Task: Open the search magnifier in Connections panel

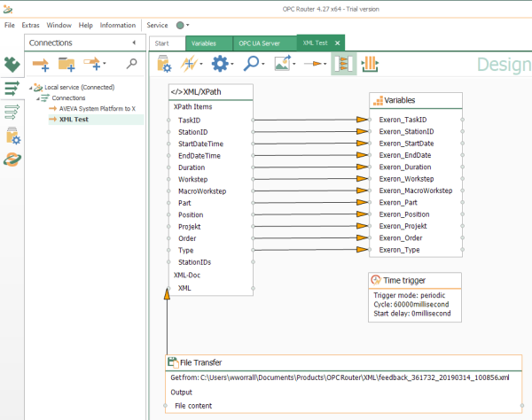Action: [x=131, y=64]
